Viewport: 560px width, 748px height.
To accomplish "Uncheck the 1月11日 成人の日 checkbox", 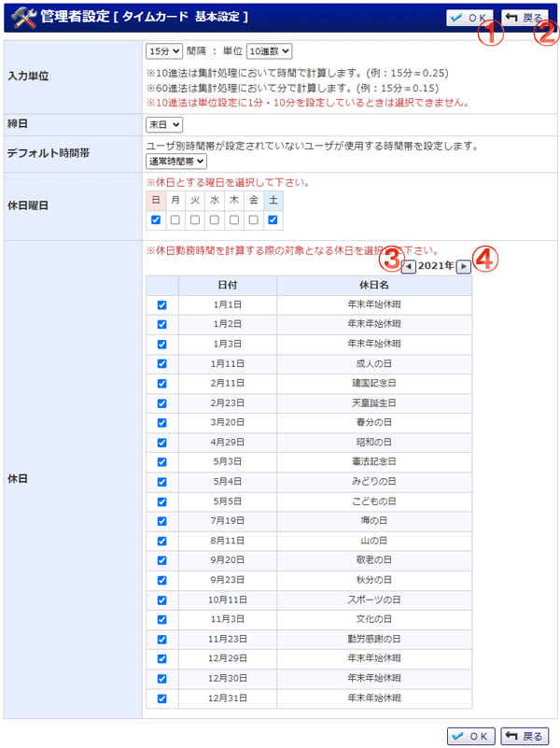I will (162, 364).
